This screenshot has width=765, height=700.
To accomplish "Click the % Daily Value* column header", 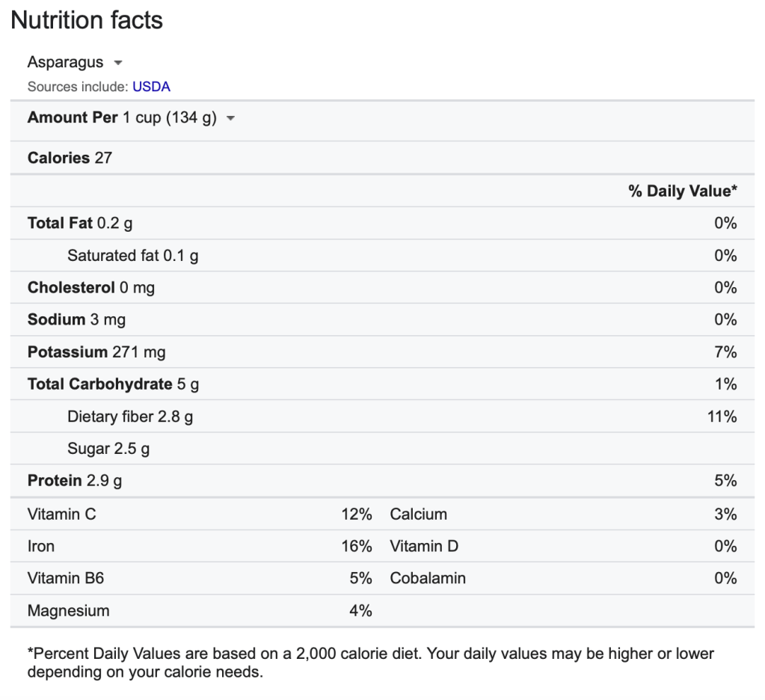I will [682, 191].
